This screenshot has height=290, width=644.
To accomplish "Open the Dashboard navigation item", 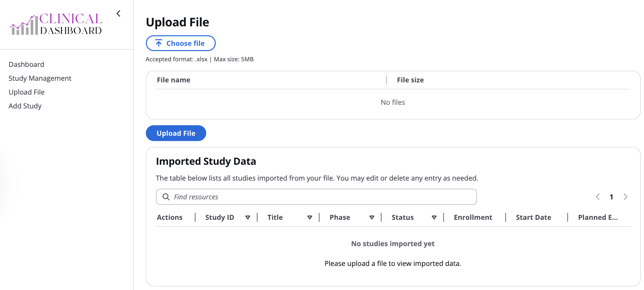I will pos(26,64).
